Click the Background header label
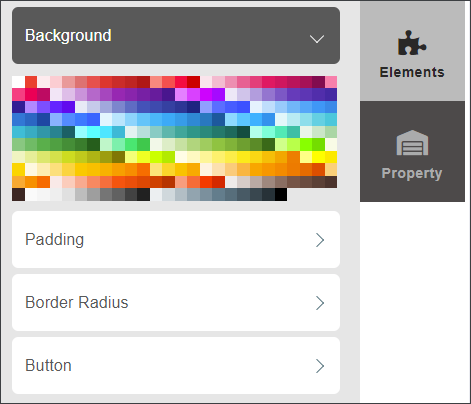 (68, 35)
